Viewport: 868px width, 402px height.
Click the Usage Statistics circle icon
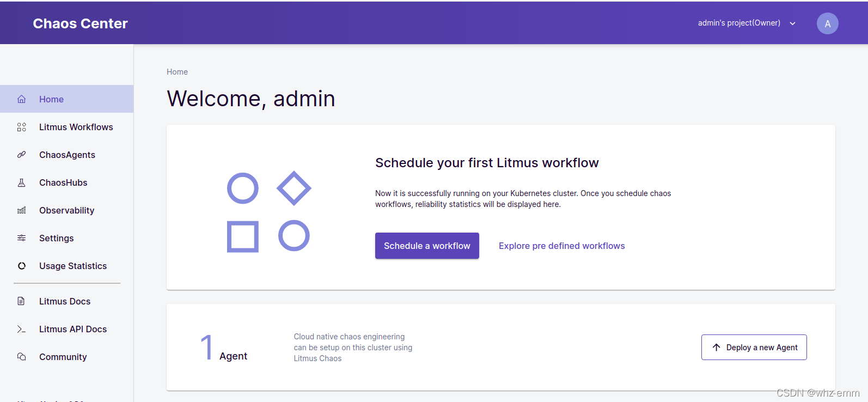22,266
